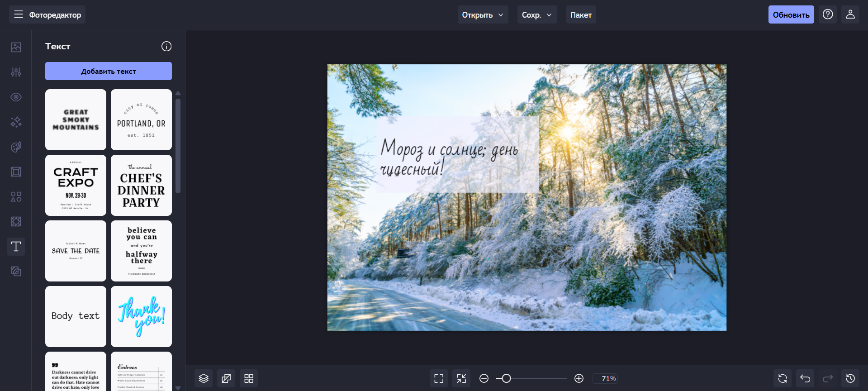Click the Обновить upgrade button
868x391 pixels.
(x=791, y=15)
